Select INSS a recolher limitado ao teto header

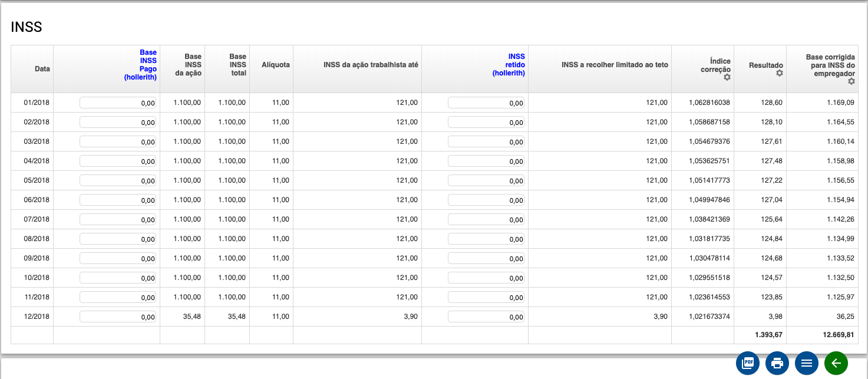pyautogui.click(x=615, y=65)
